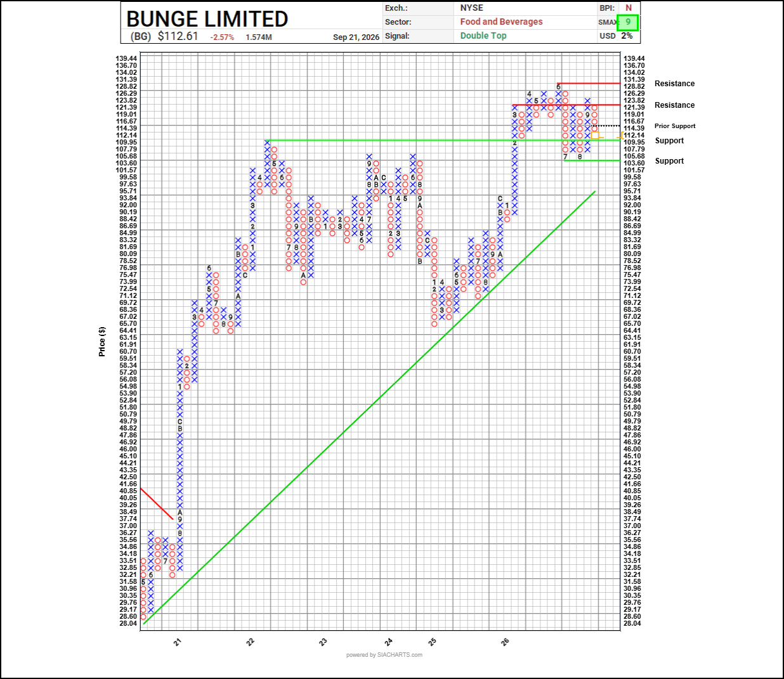The width and height of the screenshot is (784, 679).
Task: Click the year 23 axis label
Action: (x=323, y=642)
